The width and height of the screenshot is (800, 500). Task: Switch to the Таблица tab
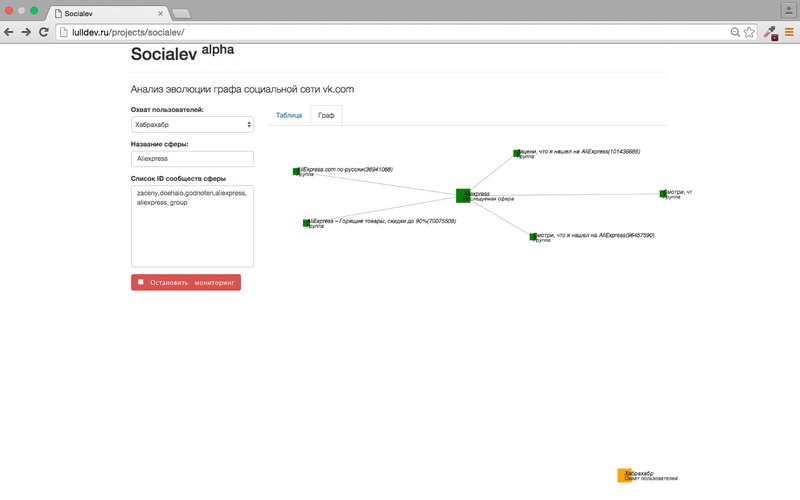(289, 115)
